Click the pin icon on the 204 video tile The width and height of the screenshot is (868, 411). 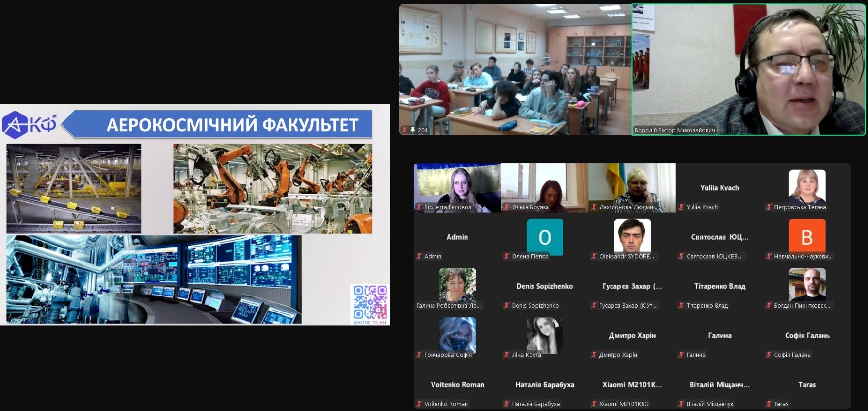tap(413, 130)
